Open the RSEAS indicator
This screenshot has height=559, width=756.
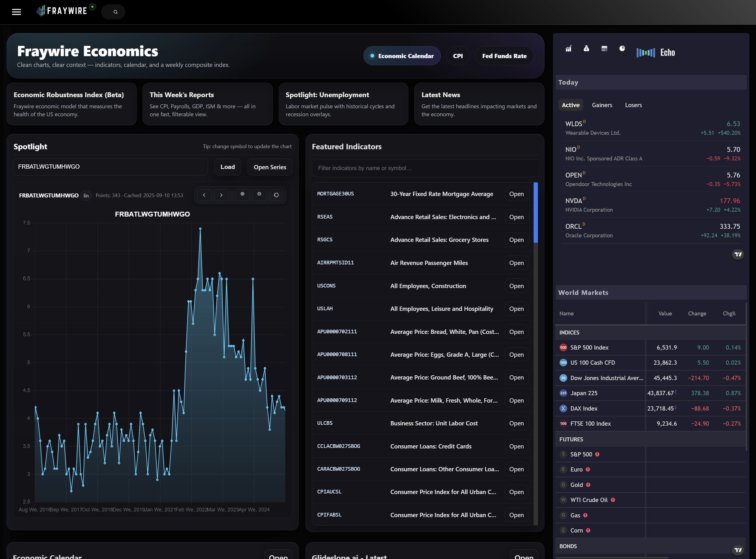pyautogui.click(x=516, y=217)
